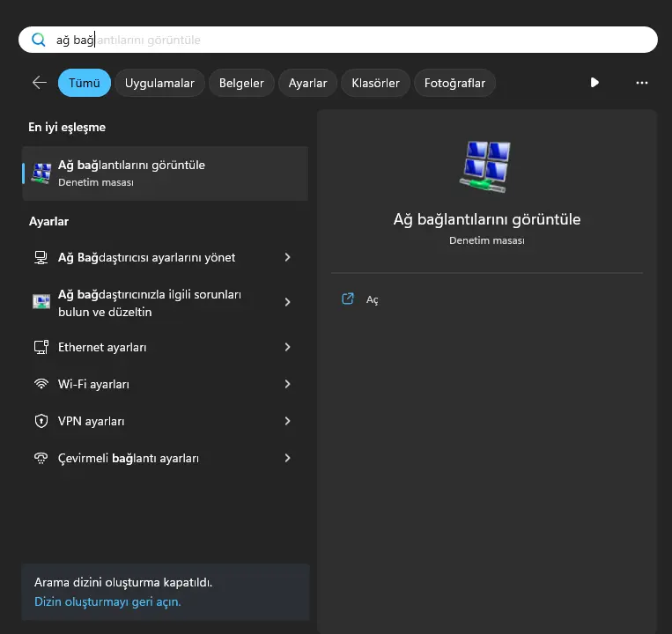Show more filters with the play arrow
The height and width of the screenshot is (634, 672).
tap(594, 82)
